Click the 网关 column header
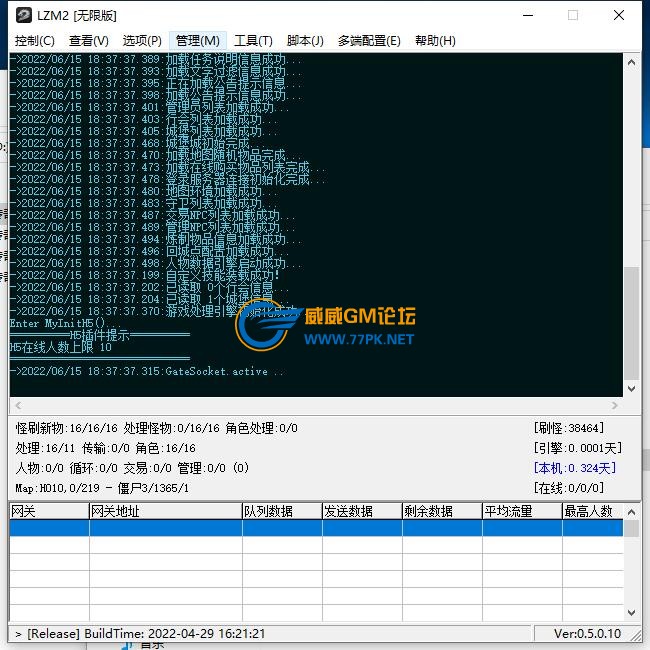650x650 pixels. click(x=49, y=511)
